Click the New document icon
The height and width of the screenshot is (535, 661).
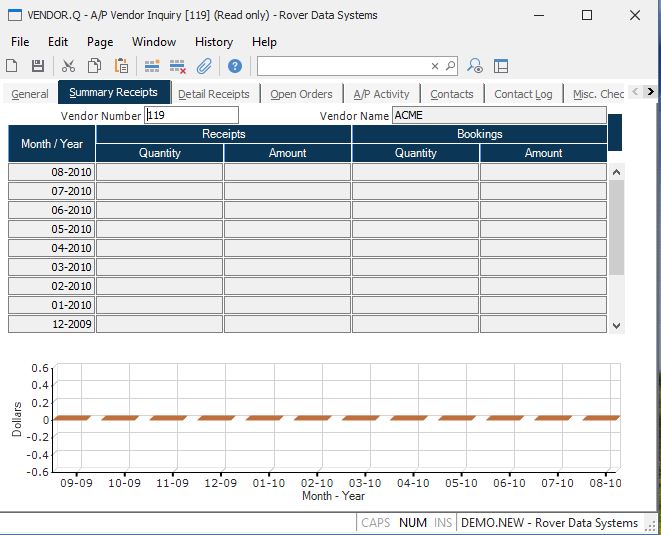12,66
